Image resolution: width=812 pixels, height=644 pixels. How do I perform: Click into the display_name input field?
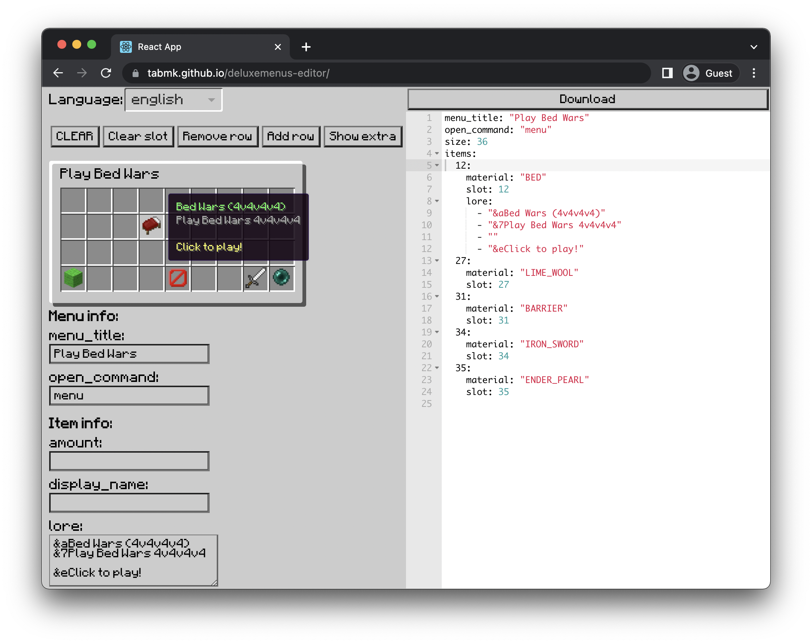click(x=129, y=503)
